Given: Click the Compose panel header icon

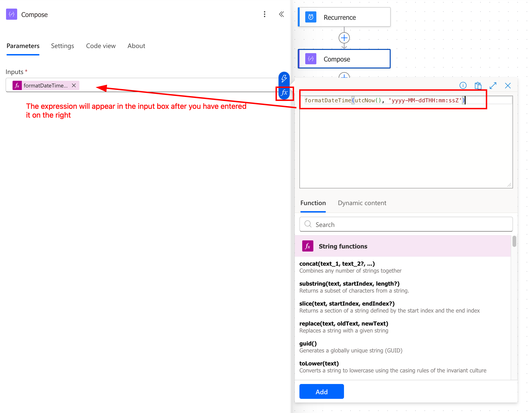Looking at the screenshot, I should click(11, 14).
